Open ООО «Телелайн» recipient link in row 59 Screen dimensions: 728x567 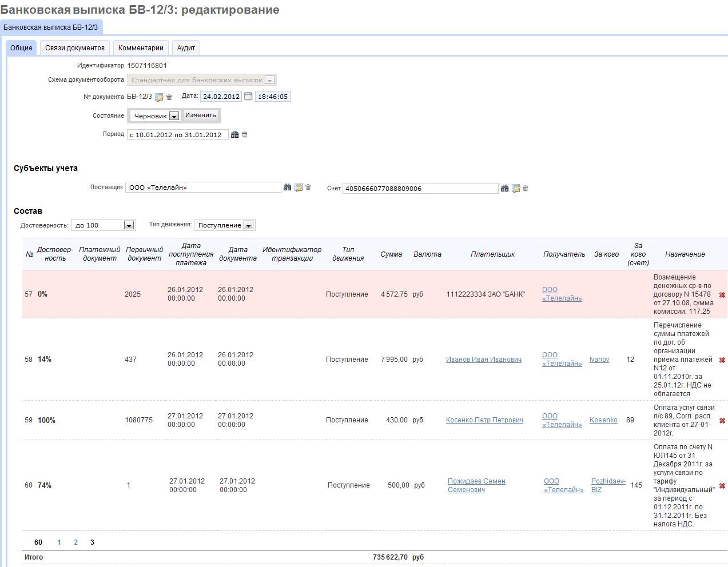click(x=562, y=421)
